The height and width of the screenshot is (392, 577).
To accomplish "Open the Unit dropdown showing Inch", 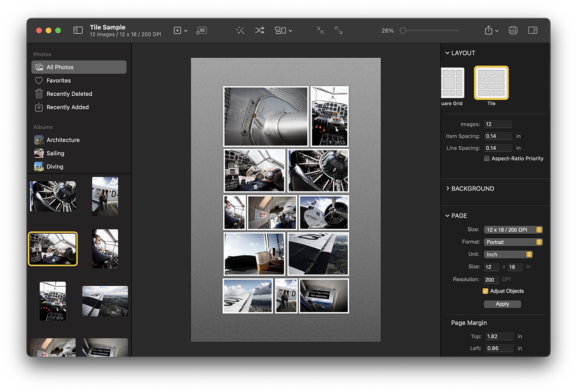I will coord(508,254).
